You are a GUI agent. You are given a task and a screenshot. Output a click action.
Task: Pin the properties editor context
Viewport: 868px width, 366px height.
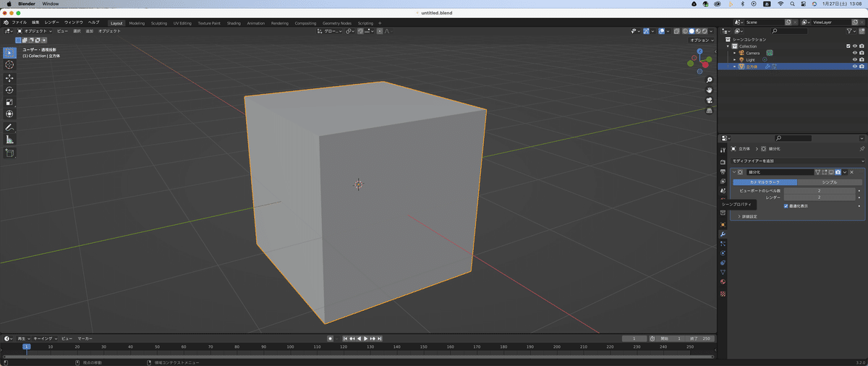[861, 148]
